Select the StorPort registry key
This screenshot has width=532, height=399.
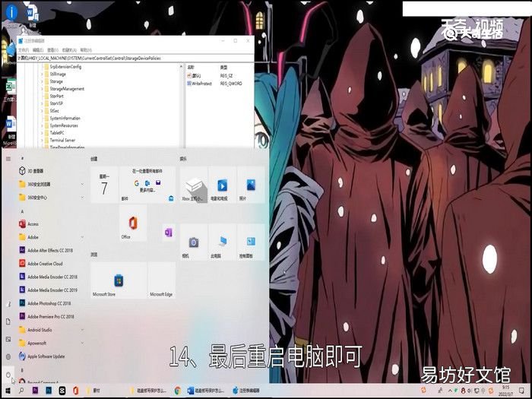[x=56, y=96]
